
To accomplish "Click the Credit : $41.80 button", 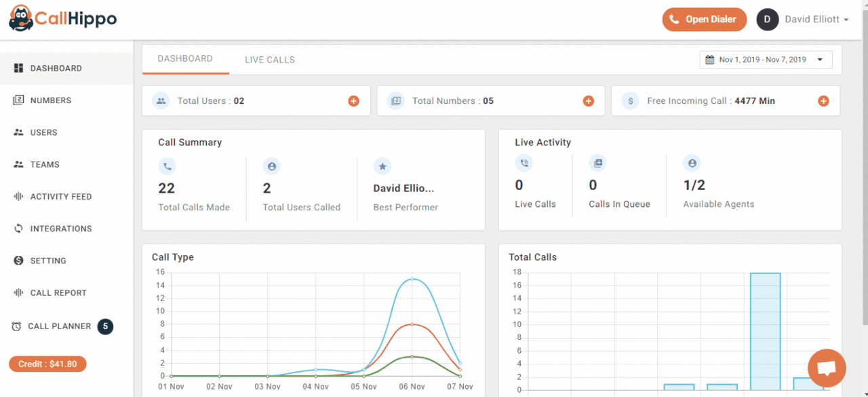I will (47, 364).
